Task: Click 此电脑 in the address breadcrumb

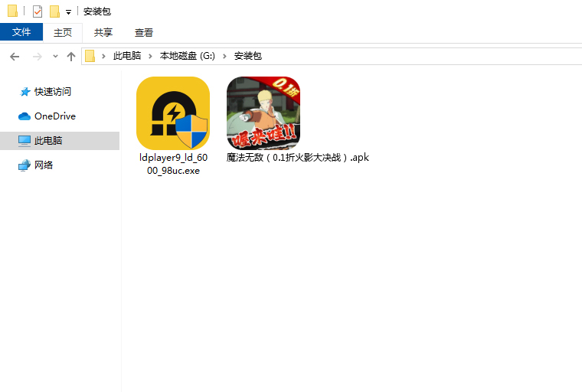Action: [x=127, y=57]
